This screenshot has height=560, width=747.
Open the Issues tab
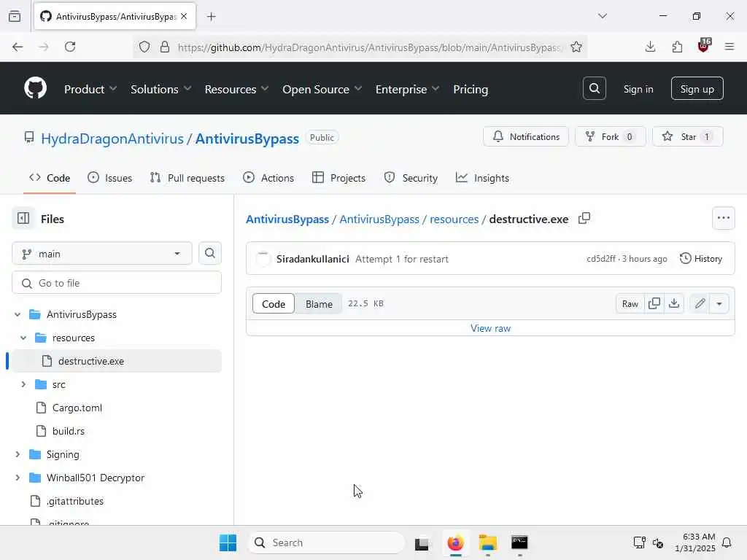click(109, 178)
